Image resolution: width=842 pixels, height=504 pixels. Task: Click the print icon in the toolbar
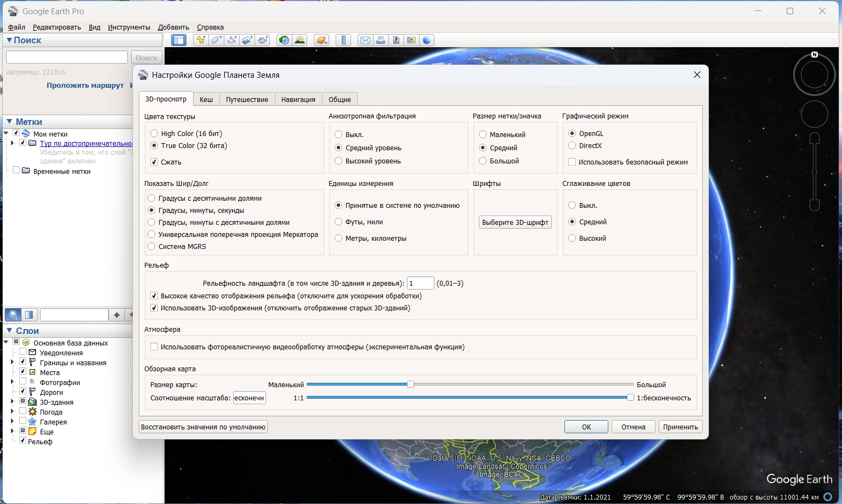[x=380, y=40]
